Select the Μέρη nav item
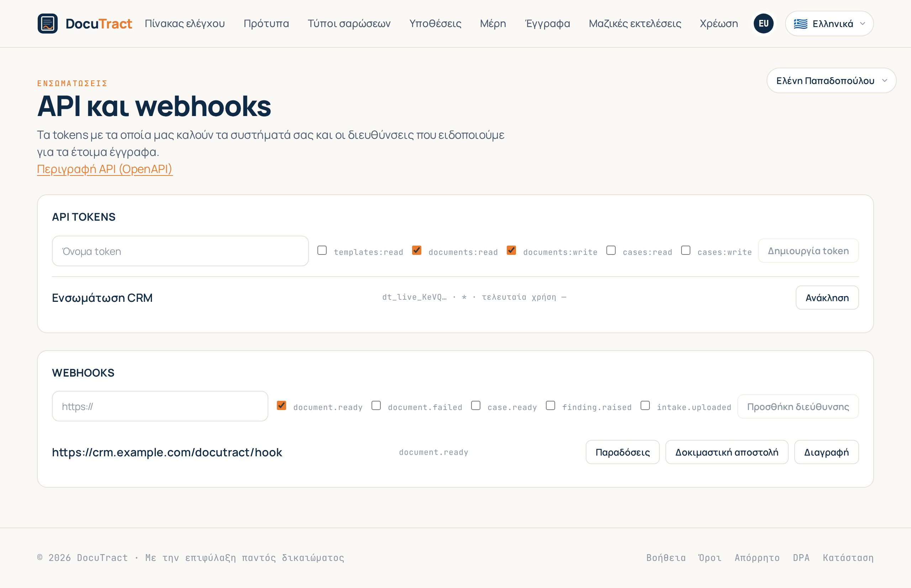This screenshot has width=911, height=588. 493,24
